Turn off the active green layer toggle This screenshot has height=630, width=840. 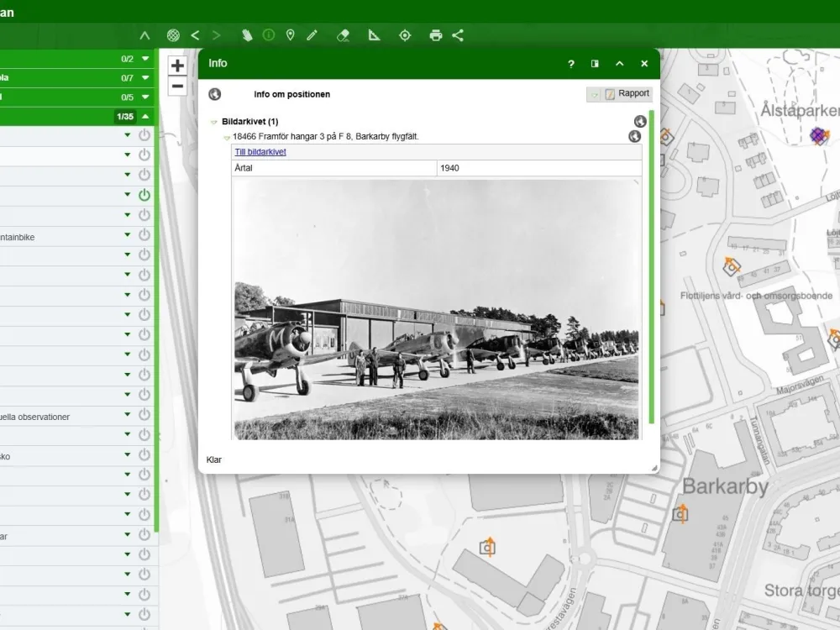(x=144, y=195)
